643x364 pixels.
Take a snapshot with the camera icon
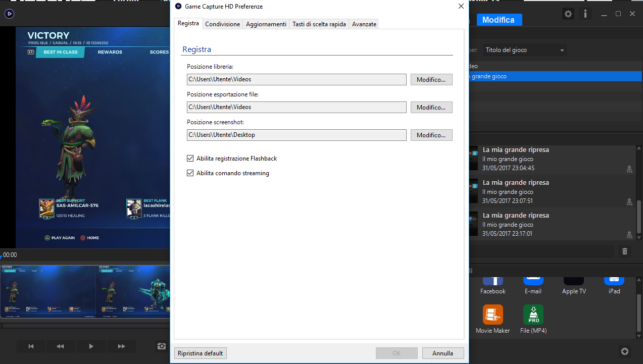(x=162, y=346)
